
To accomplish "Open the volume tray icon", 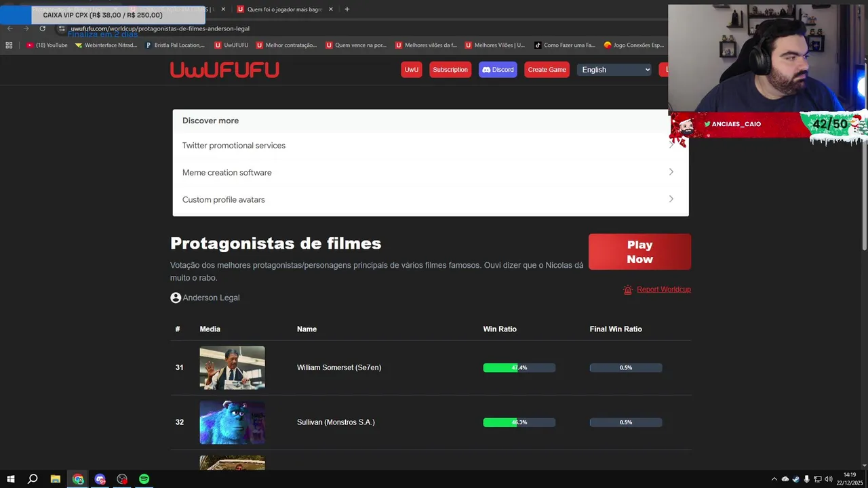I will tap(829, 479).
